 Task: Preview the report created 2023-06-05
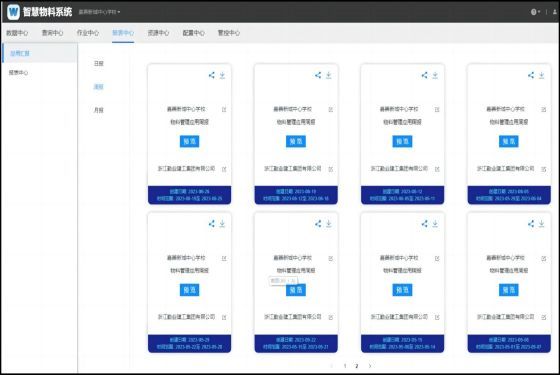pyautogui.click(x=509, y=141)
